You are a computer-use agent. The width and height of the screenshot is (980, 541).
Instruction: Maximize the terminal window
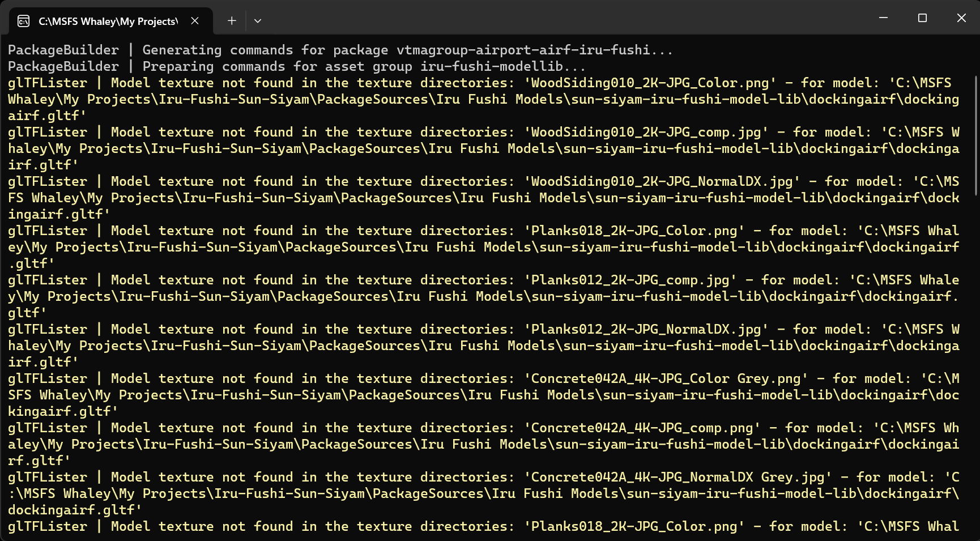pos(922,18)
